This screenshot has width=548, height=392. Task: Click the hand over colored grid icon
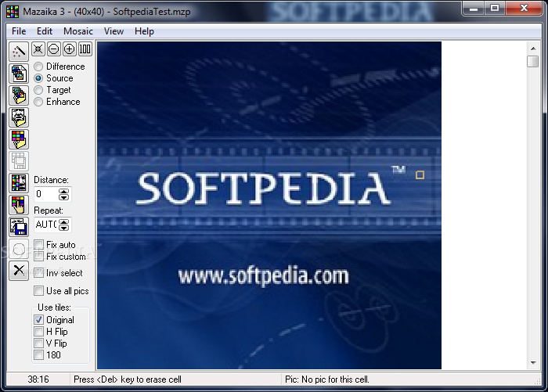tap(19, 205)
